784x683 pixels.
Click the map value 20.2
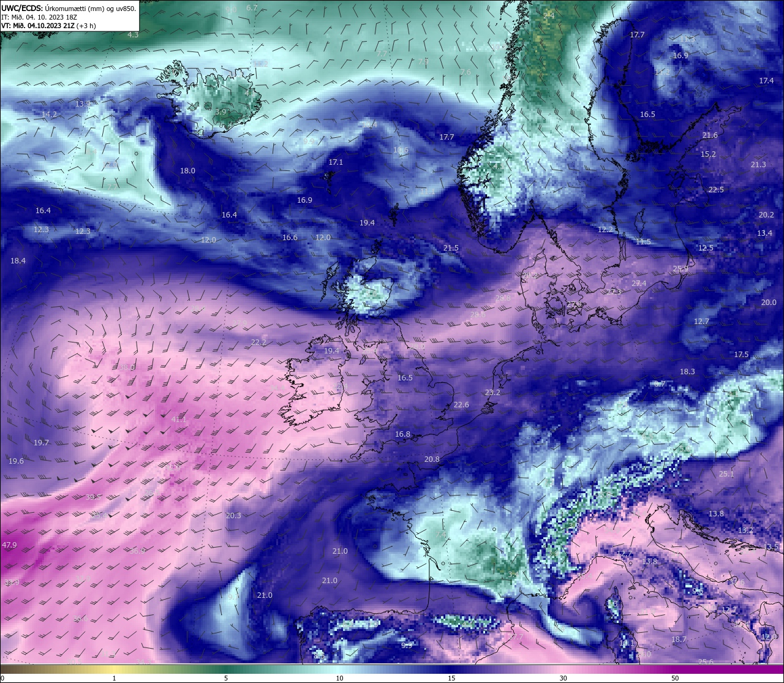[x=766, y=214]
